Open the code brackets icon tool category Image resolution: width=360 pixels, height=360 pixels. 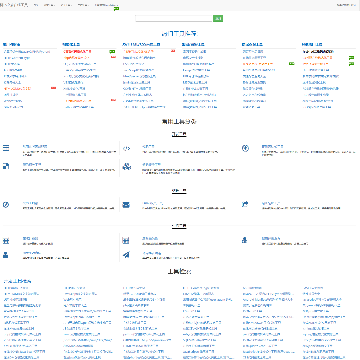[126, 149]
